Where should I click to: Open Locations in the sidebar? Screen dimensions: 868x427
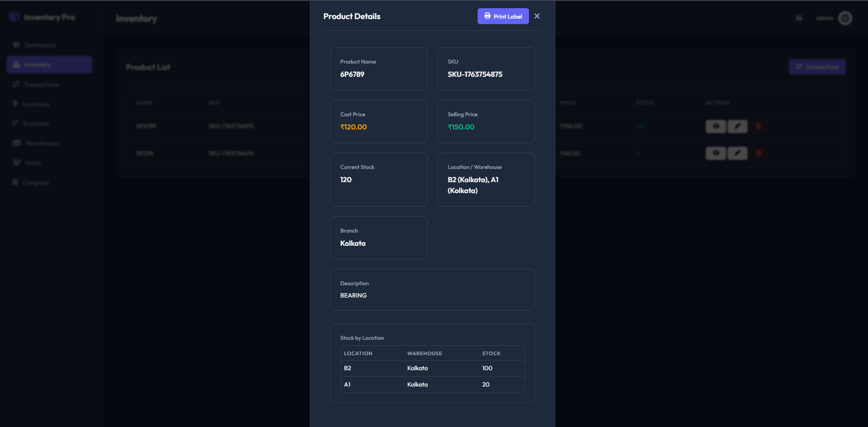[x=35, y=104]
